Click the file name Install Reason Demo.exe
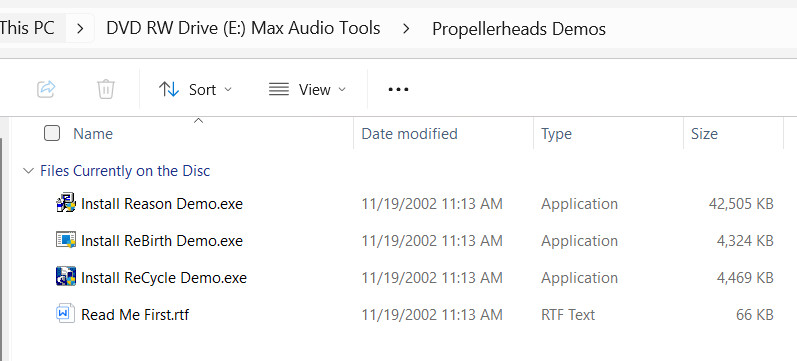This screenshot has width=797, height=361. pyautogui.click(x=162, y=204)
